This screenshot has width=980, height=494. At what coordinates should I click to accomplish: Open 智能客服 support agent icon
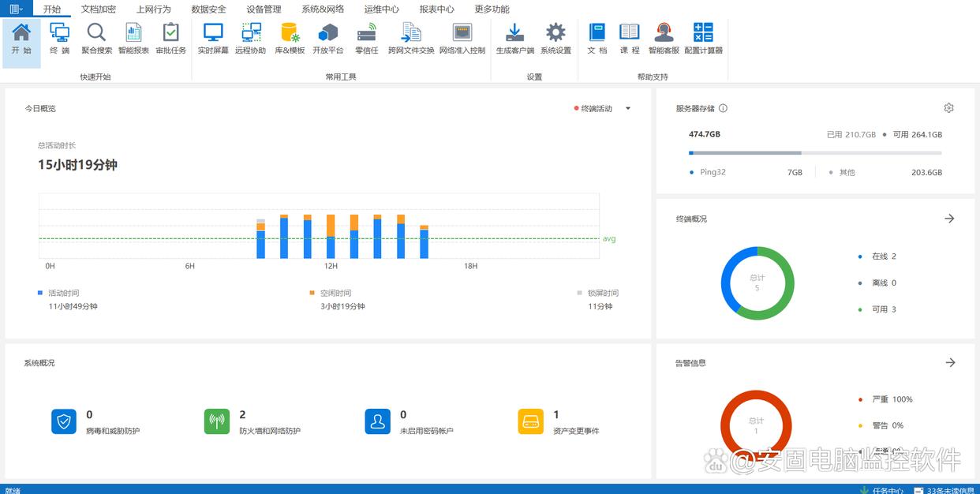tap(664, 38)
